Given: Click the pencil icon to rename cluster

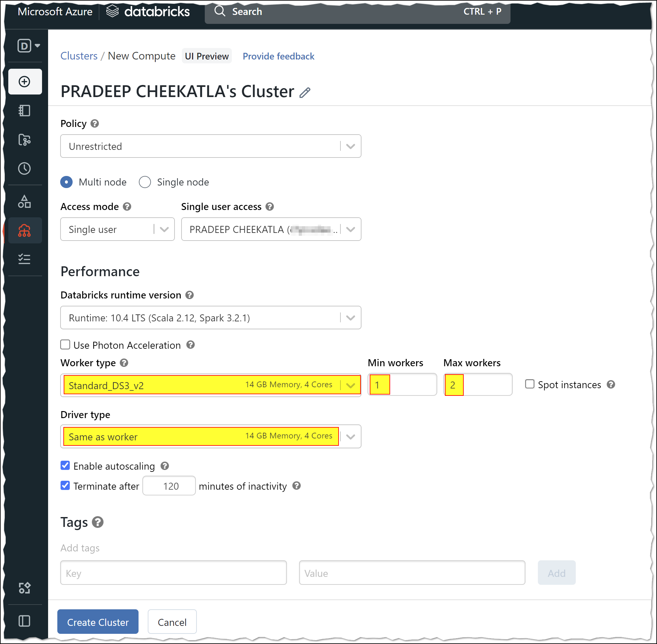Looking at the screenshot, I should click(x=305, y=92).
